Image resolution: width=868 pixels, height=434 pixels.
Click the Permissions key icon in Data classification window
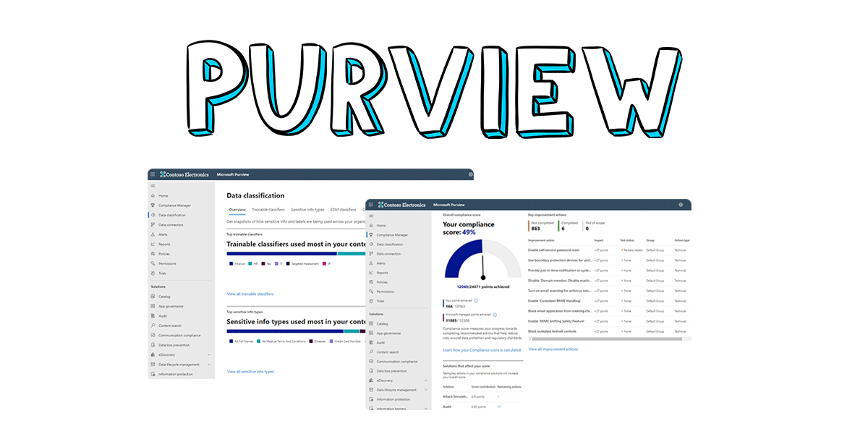pyautogui.click(x=153, y=263)
